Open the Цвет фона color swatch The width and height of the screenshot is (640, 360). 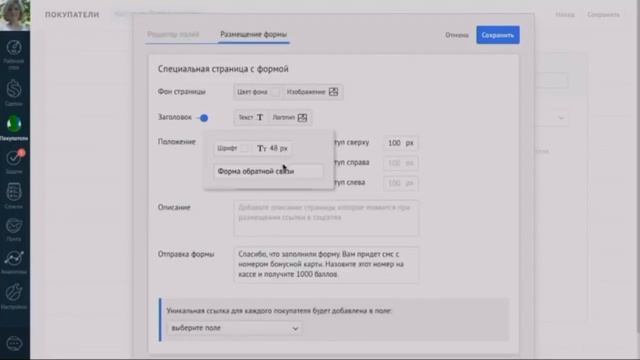coord(275,92)
